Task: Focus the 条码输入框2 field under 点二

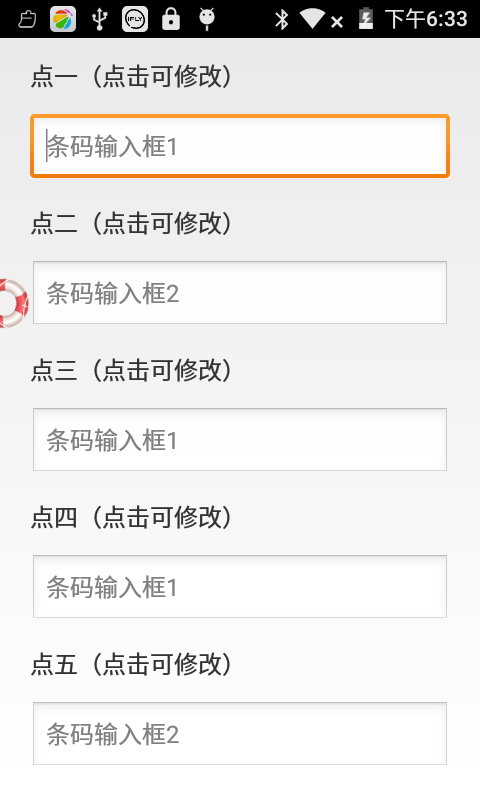Action: coord(240,292)
